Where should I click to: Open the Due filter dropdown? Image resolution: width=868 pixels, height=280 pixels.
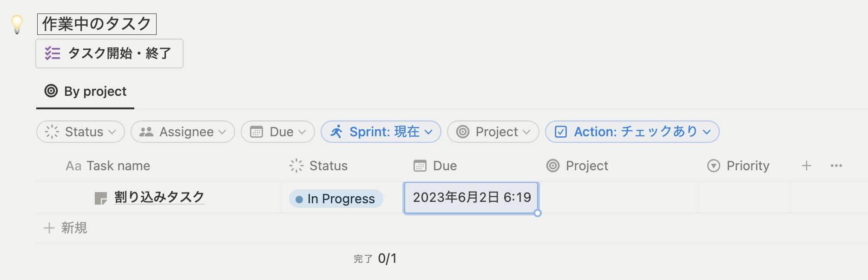click(x=278, y=132)
